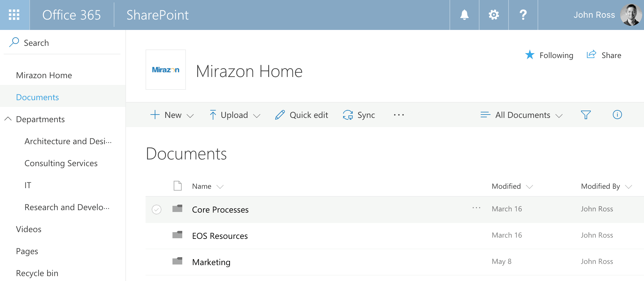Go to Mirazon Home in sidebar

pyautogui.click(x=44, y=75)
